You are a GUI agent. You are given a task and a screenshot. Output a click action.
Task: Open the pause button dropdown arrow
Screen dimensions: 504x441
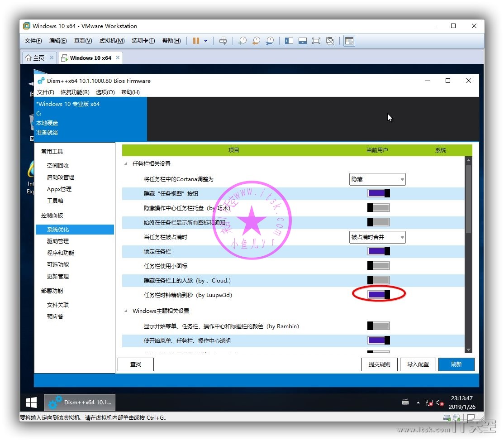[206, 41]
